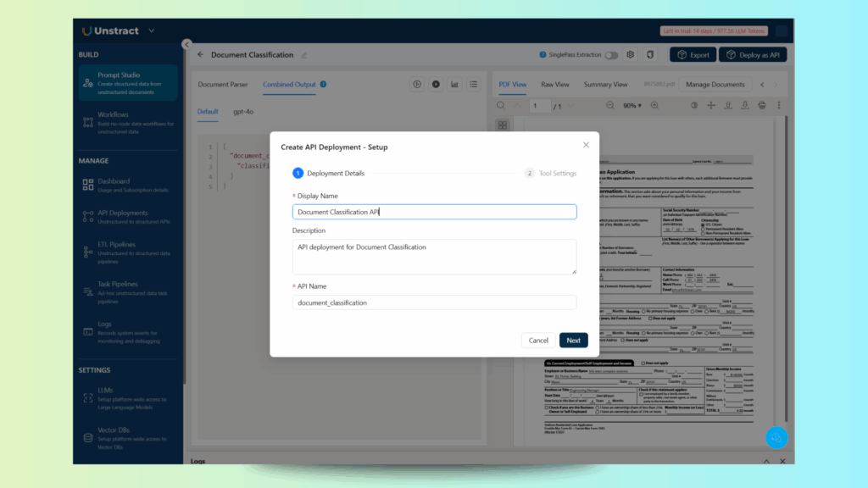Click the PDF zoom-out magnifier icon
868x488 pixels.
click(610, 106)
